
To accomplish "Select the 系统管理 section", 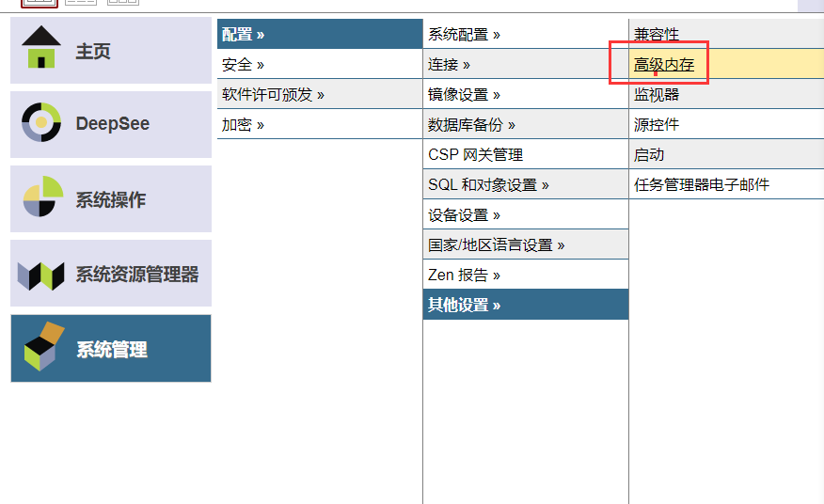I will click(111, 349).
